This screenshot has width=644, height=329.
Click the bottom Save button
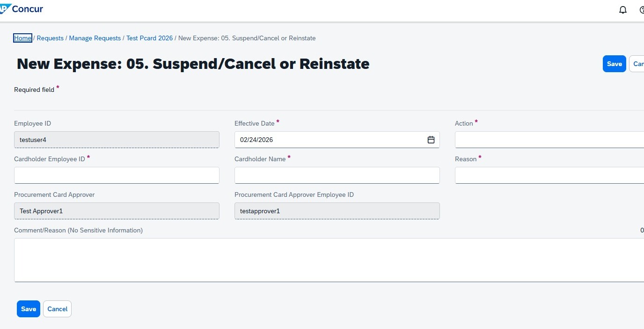29,309
